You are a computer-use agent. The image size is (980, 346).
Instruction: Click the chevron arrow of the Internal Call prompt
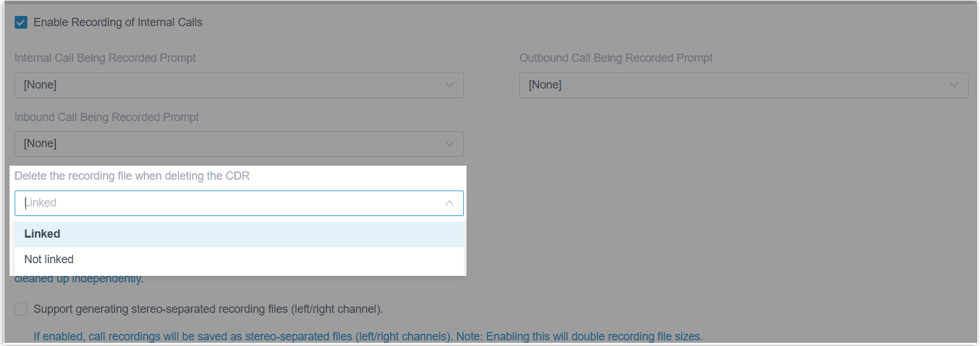tap(449, 85)
